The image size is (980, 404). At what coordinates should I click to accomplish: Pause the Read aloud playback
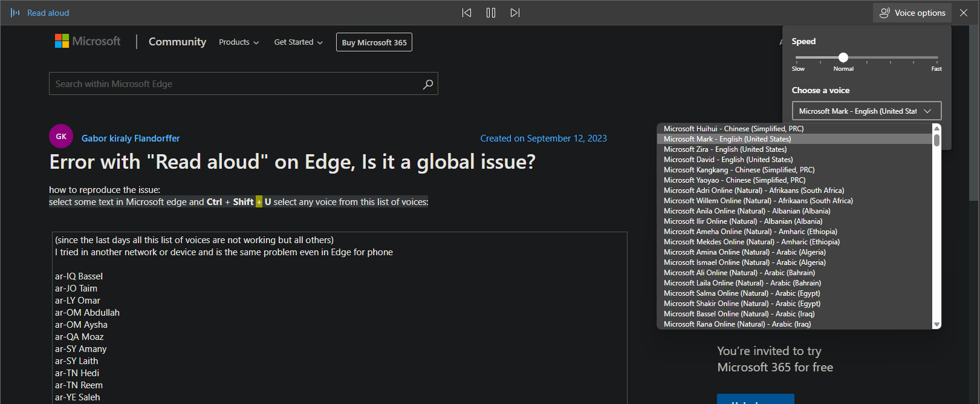click(x=491, y=13)
